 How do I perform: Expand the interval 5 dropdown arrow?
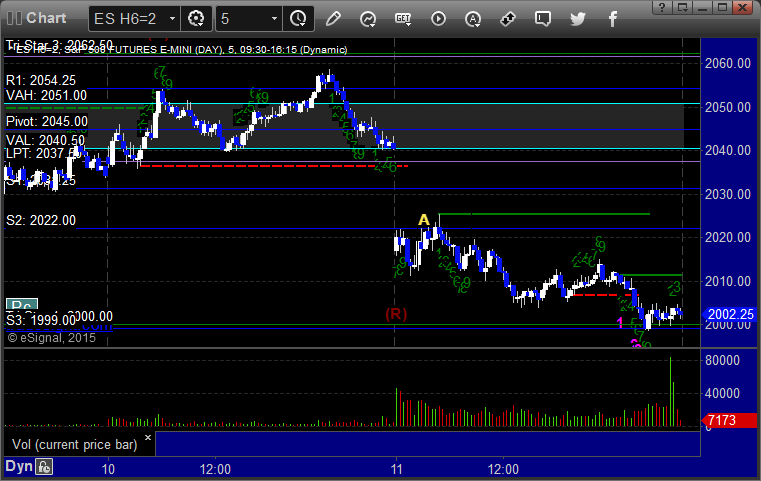(x=274, y=19)
